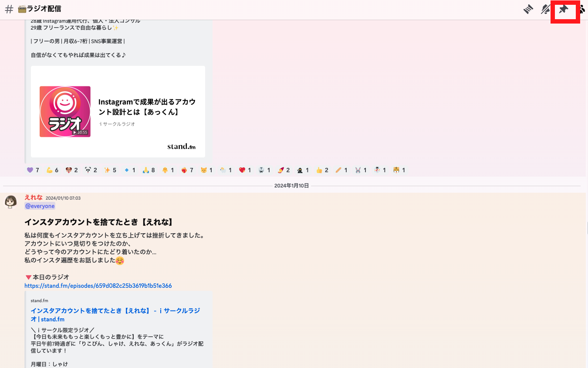Open えれな's profile avatar

[x=10, y=202]
